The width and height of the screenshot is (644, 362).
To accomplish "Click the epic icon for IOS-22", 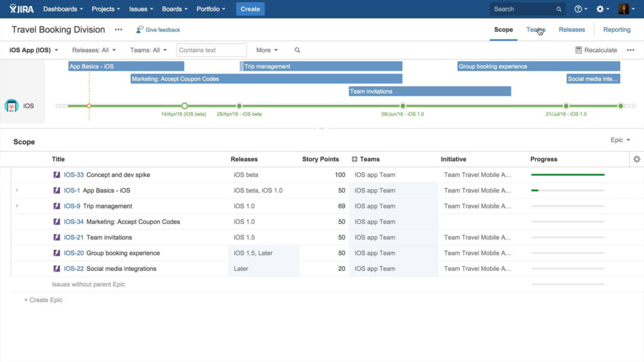I will (x=57, y=268).
